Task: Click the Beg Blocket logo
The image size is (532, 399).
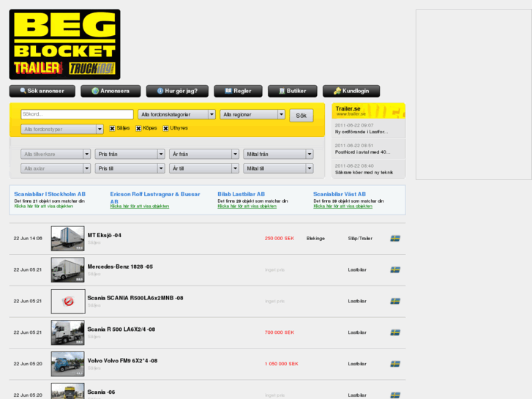Action: tap(65, 44)
